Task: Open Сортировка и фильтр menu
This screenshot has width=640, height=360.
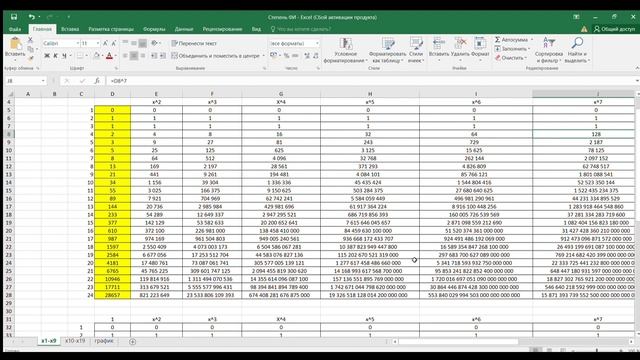Action: (x=549, y=50)
